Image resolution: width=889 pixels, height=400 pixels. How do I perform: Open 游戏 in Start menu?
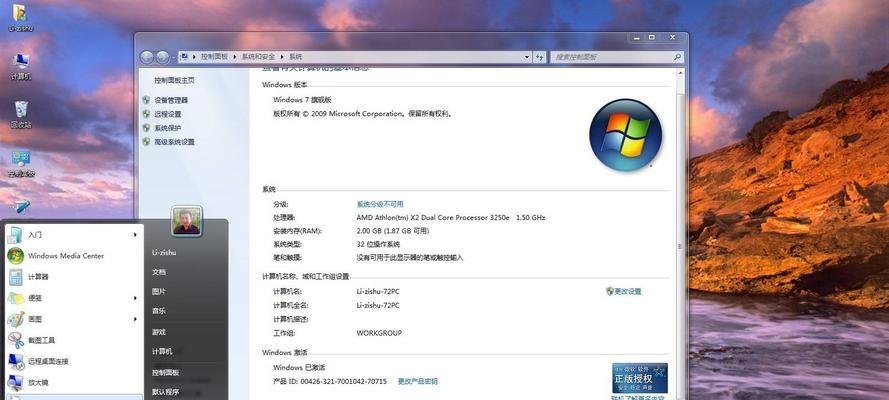tap(159, 331)
